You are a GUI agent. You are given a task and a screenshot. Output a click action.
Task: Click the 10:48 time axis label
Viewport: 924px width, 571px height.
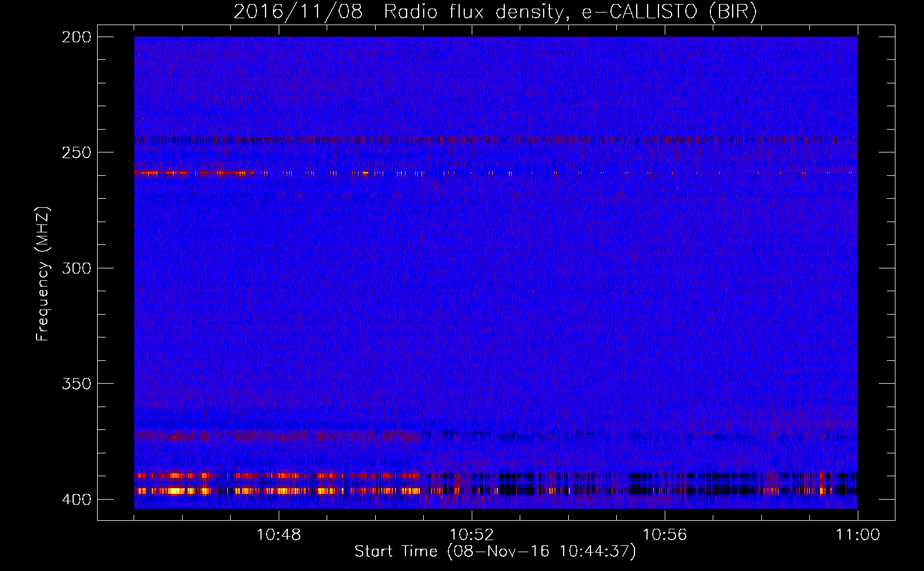click(279, 535)
